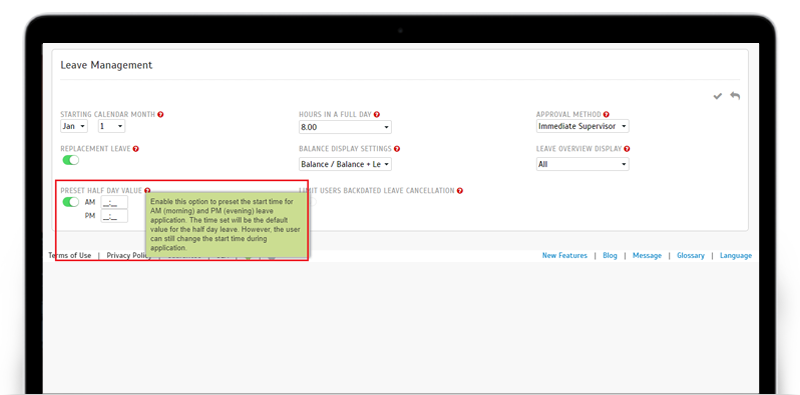
Task: Toggle the Preset Half Day Value switch
Action: pos(71,202)
